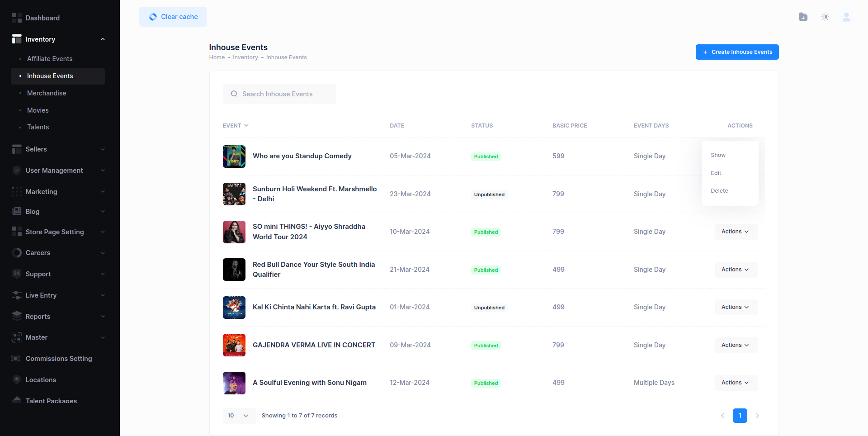Toggle the light/dark theme sun icon
The height and width of the screenshot is (436, 868).
[x=825, y=17]
